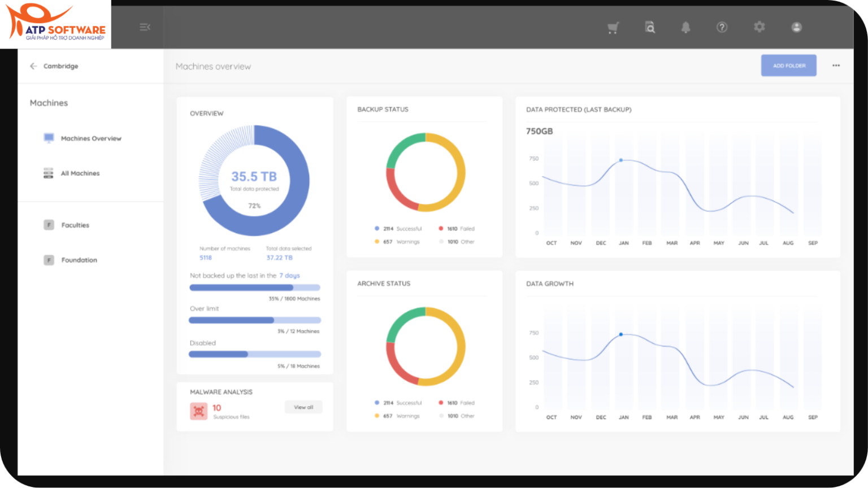Toggle the sidebar collapse icon
The height and width of the screenshot is (488, 868).
[x=145, y=27]
